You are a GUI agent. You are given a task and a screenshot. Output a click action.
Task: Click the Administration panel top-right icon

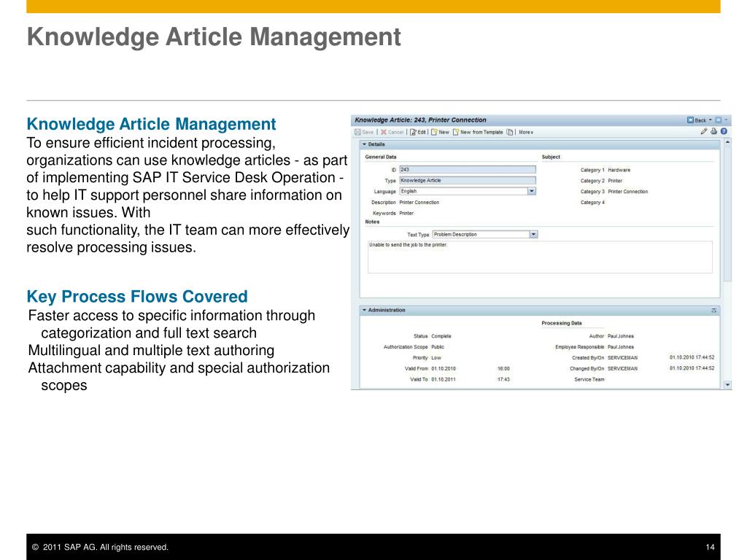(x=713, y=311)
